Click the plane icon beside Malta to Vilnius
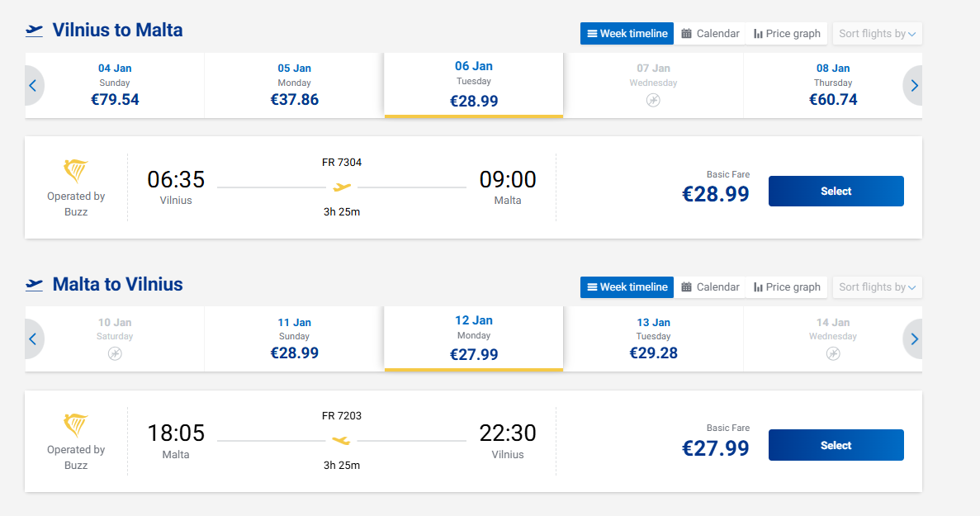The width and height of the screenshot is (980, 516). click(x=34, y=285)
